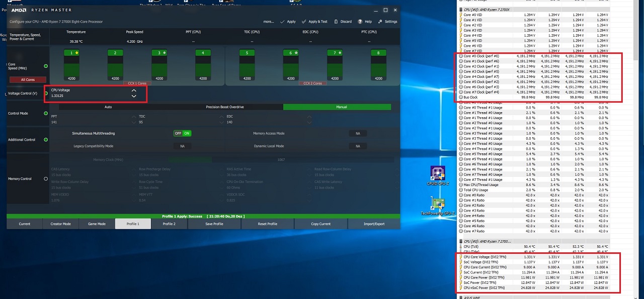The width and height of the screenshot is (644, 299).
Task: Click the dot marker on core 3
Action: coord(165,53)
